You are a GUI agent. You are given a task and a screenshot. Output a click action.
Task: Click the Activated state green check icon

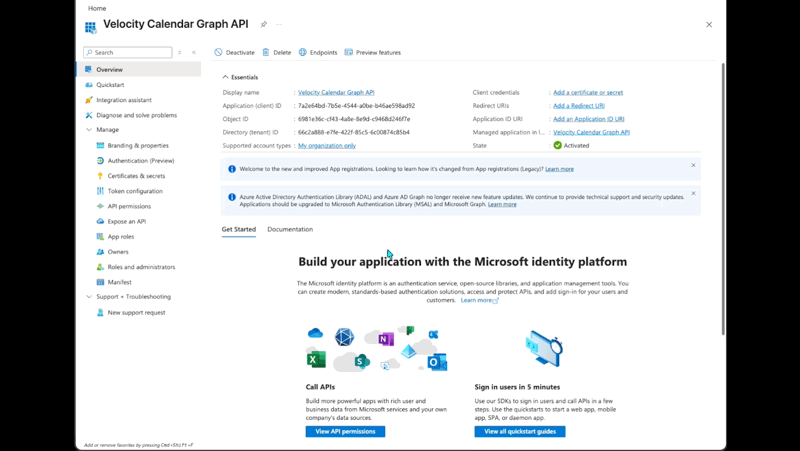[558, 145]
